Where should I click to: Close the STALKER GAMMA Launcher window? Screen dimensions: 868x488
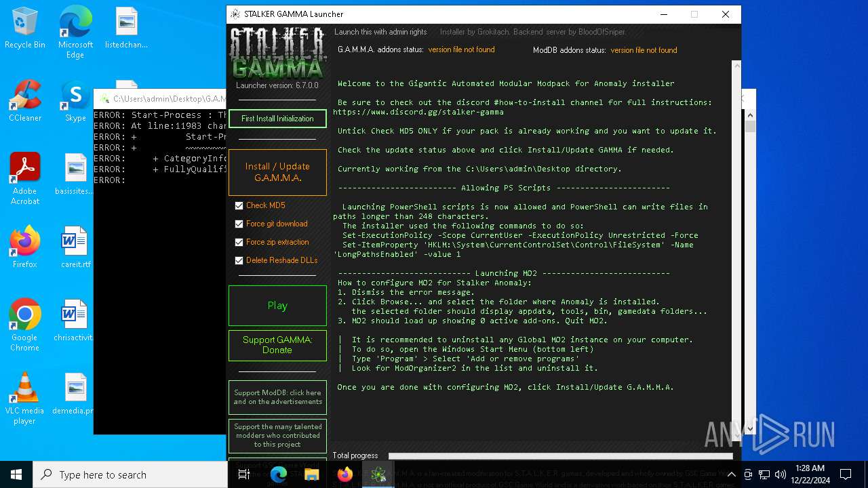point(725,14)
